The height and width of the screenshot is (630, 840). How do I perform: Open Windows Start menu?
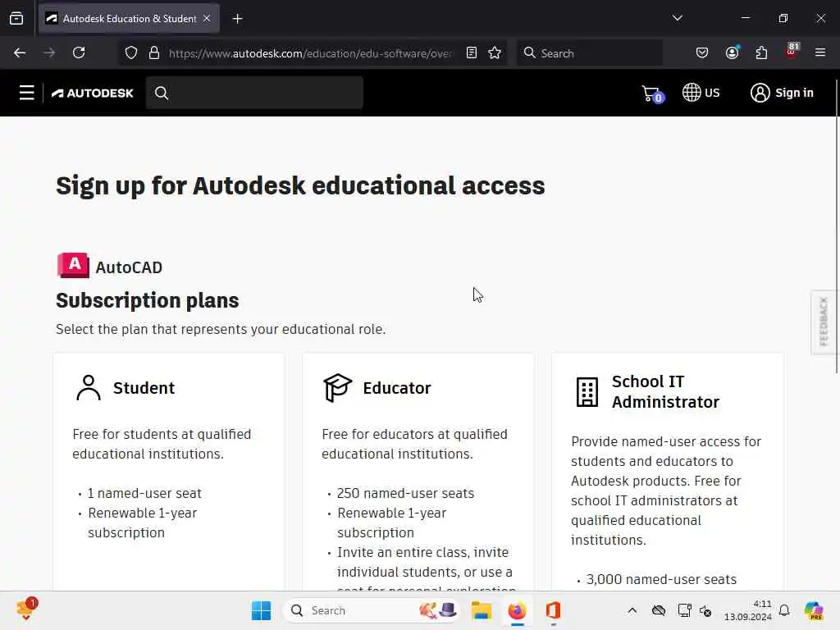coord(261,610)
